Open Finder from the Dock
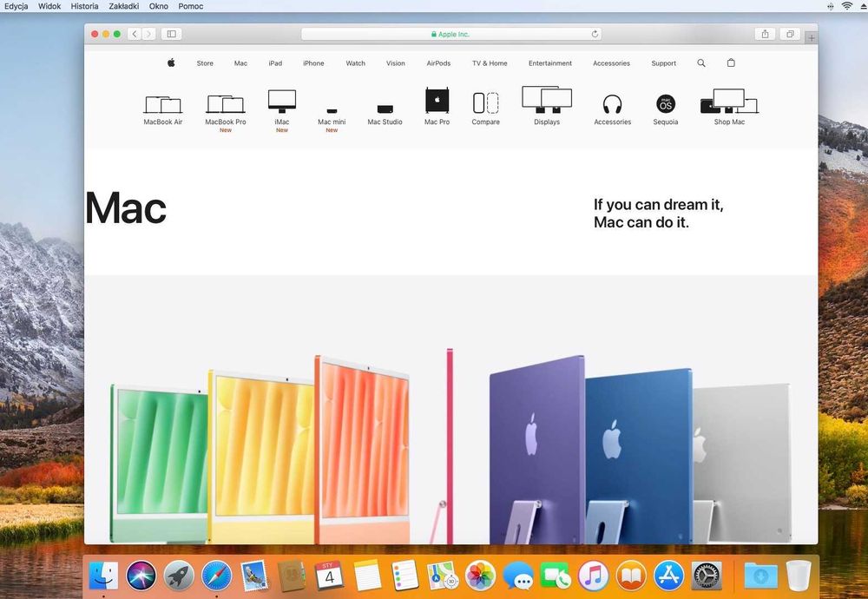The height and width of the screenshot is (599, 868). point(103,576)
